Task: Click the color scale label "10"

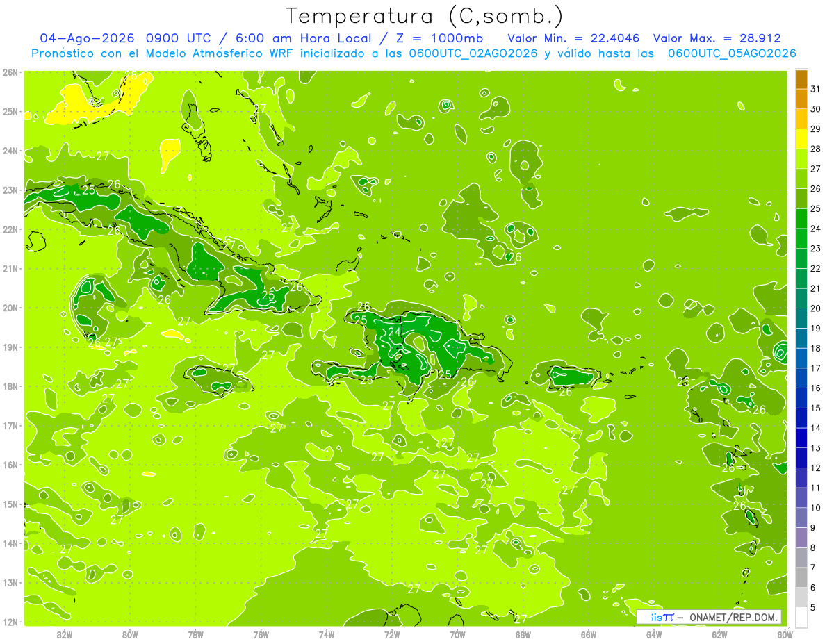Action: pyautogui.click(x=816, y=508)
